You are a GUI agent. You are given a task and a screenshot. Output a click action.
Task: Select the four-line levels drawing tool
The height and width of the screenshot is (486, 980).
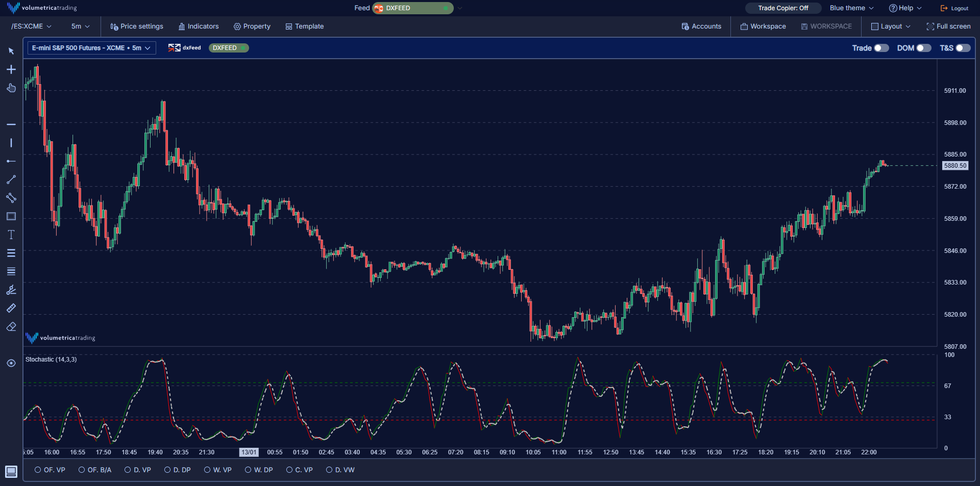coord(11,271)
